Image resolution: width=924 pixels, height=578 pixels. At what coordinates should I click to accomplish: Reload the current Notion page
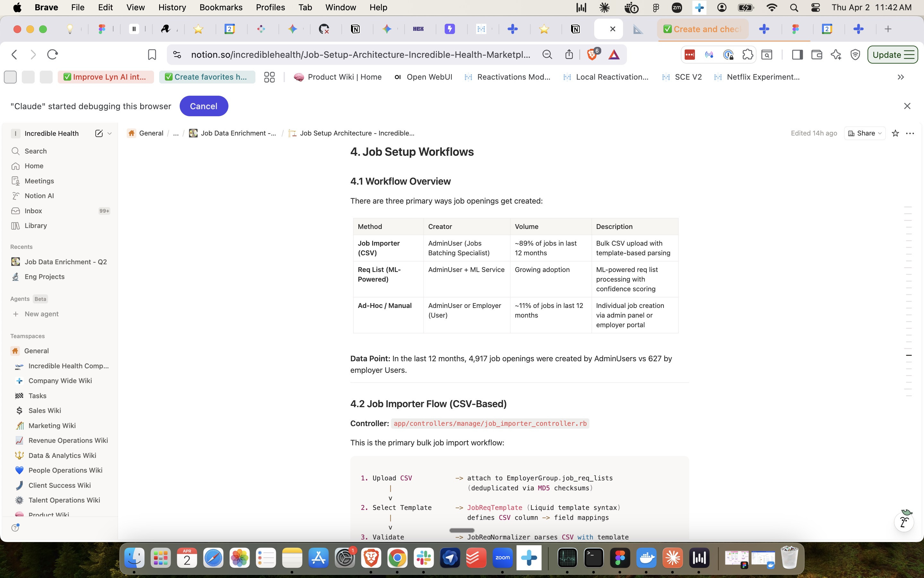(52, 55)
